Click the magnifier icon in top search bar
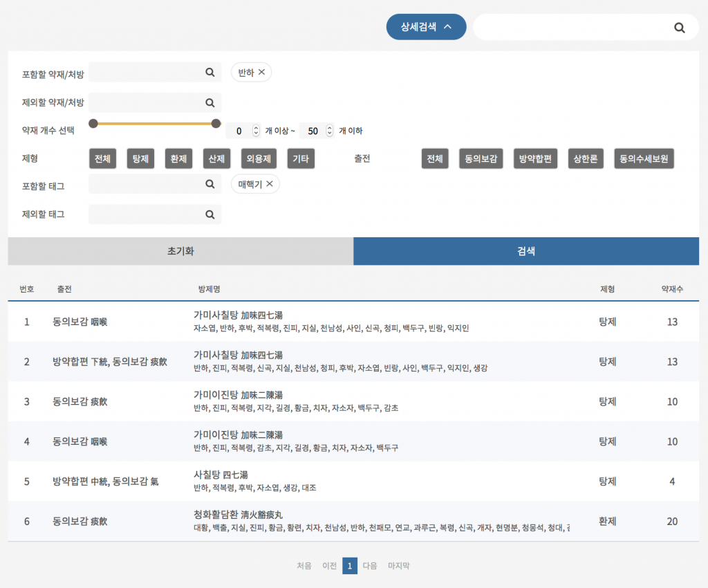The width and height of the screenshot is (708, 588). point(679,28)
